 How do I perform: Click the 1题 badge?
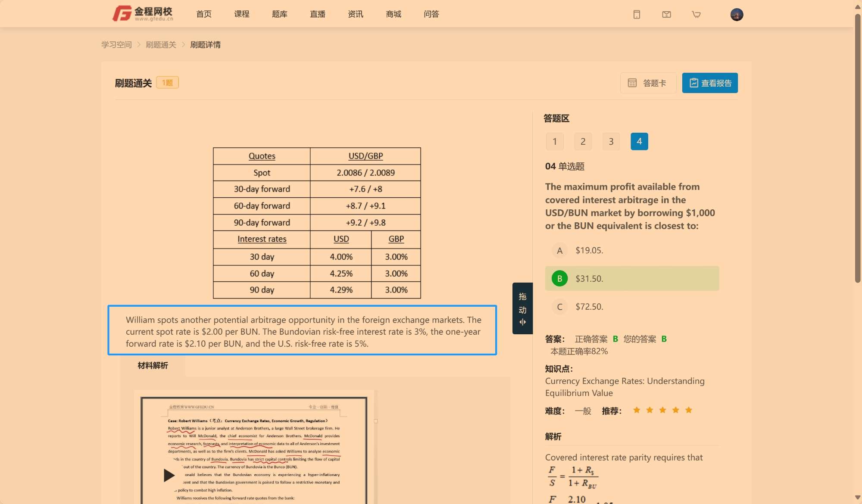[x=167, y=83]
